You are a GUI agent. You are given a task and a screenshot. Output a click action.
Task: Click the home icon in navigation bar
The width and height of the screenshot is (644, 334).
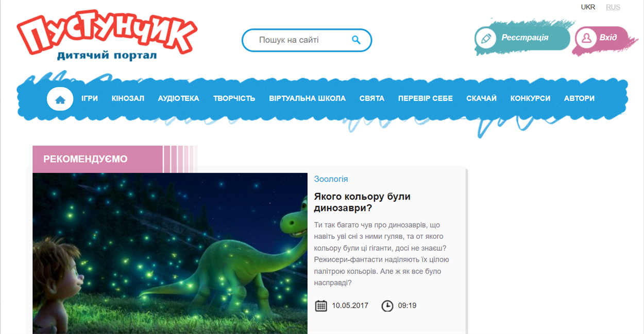coord(60,99)
